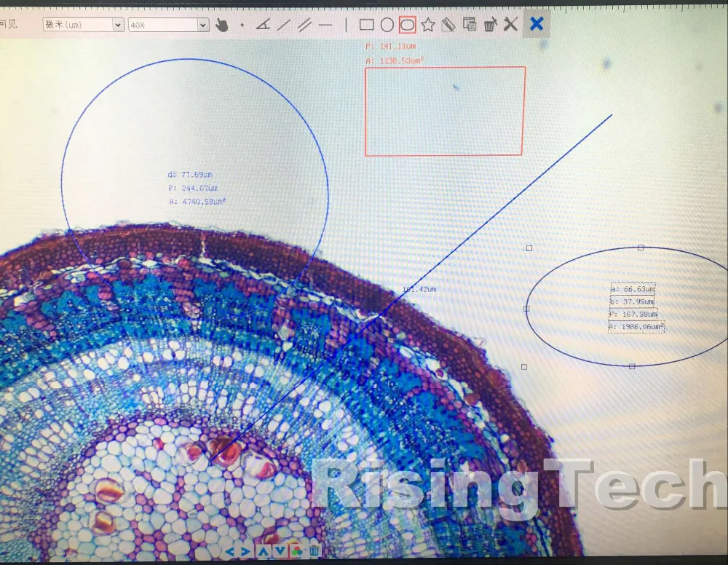This screenshot has height=565, width=728.
Task: Open the 微米(um) unit dropdown
Action: [x=83, y=25]
